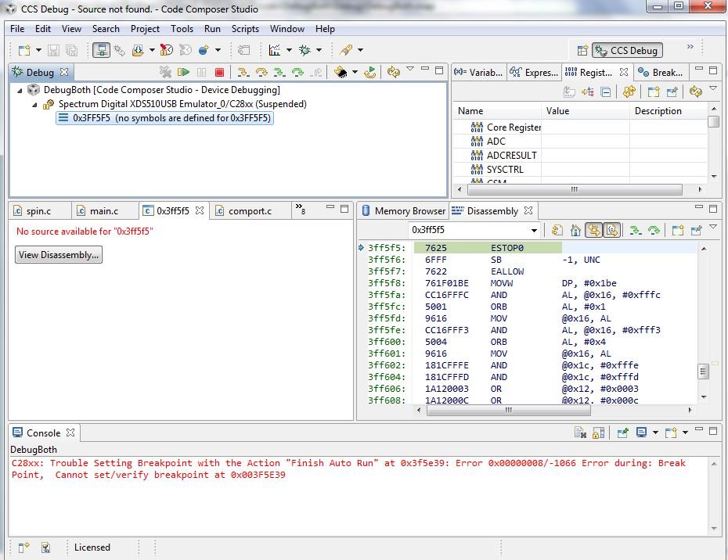Click the Registers view horizontal scrollbar
The height and width of the screenshot is (560, 728).
click(x=574, y=189)
